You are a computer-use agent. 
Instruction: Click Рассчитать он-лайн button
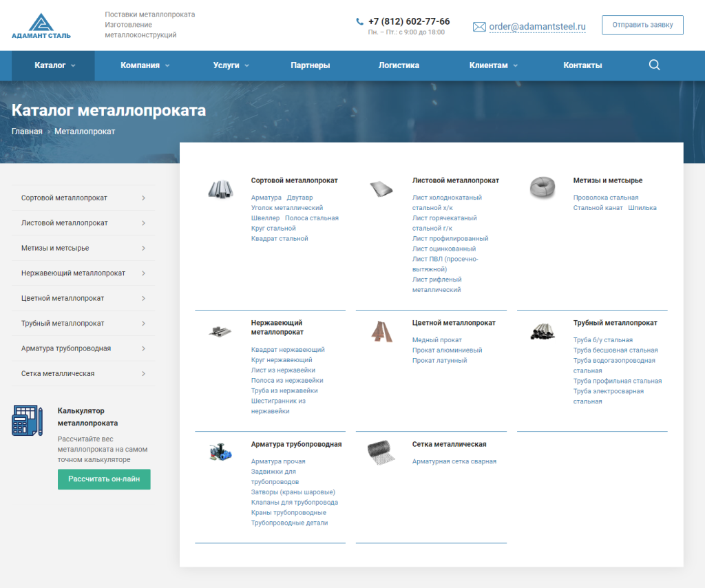tap(104, 479)
